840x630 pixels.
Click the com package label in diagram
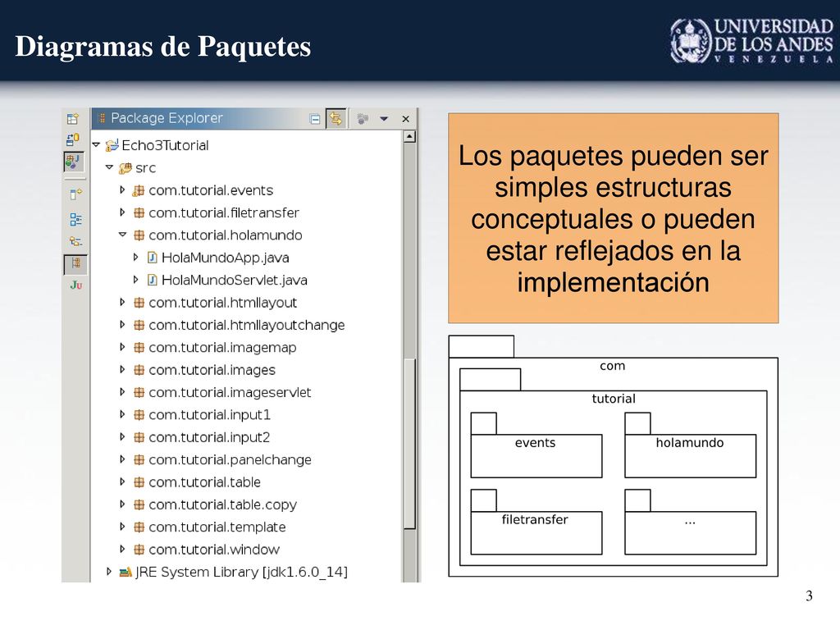[x=612, y=366]
